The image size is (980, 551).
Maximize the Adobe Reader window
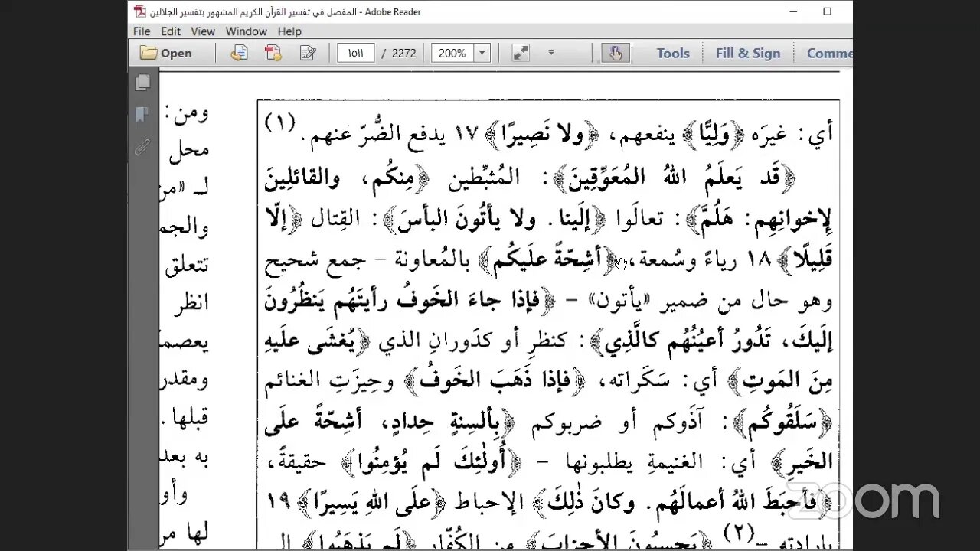pyautogui.click(x=827, y=11)
